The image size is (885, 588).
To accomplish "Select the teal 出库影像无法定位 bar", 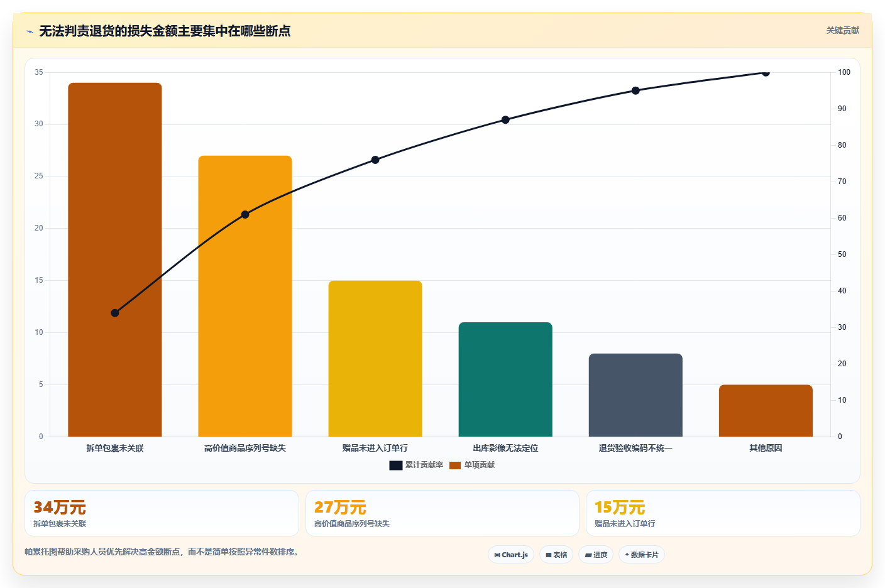I will [505, 379].
